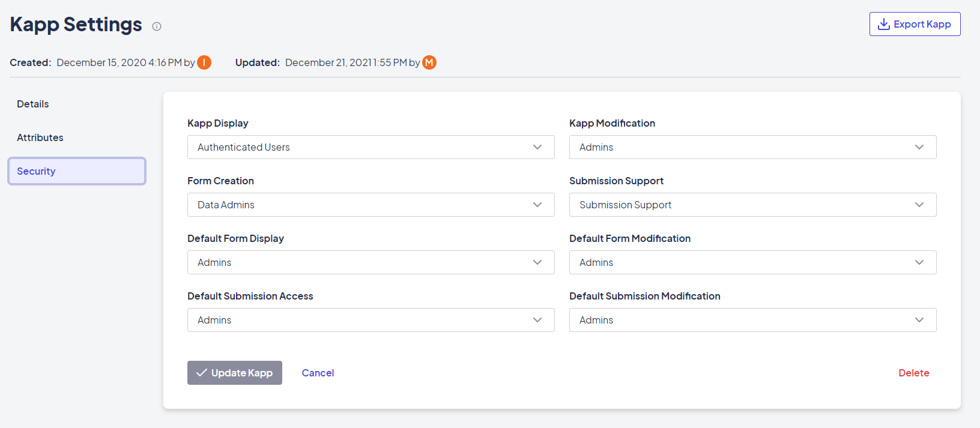Click the Cancel link
The width and height of the screenshot is (980, 428).
[x=318, y=373]
